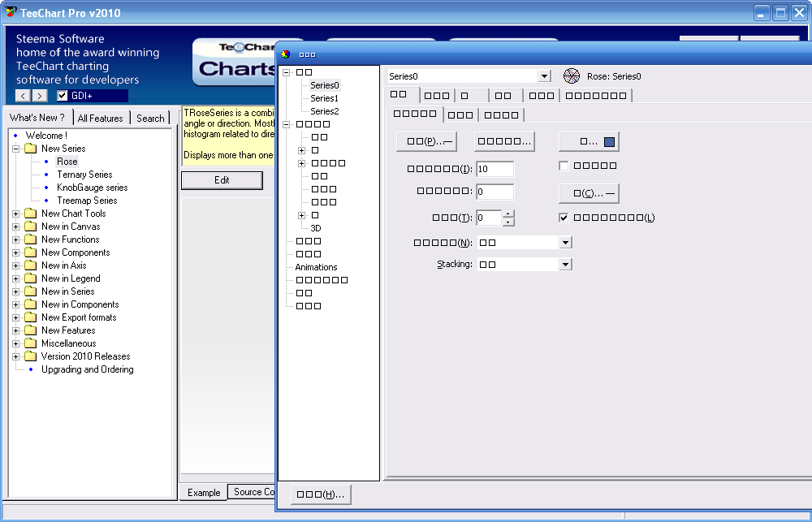Click the New in Canvas folder icon

(x=31, y=226)
